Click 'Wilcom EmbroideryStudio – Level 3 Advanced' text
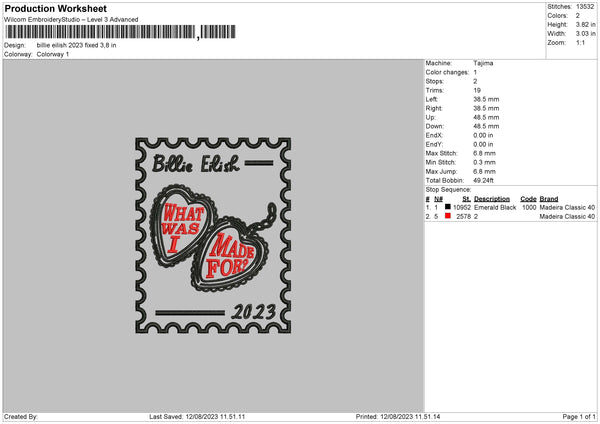The height and width of the screenshot is (424, 600). (71, 20)
